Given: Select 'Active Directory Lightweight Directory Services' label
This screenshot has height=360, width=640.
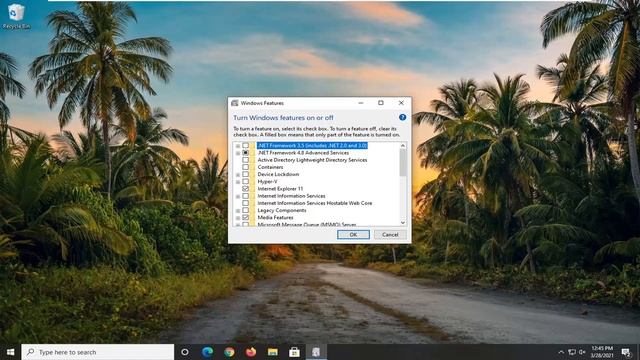Looking at the screenshot, I should (x=312, y=160).
